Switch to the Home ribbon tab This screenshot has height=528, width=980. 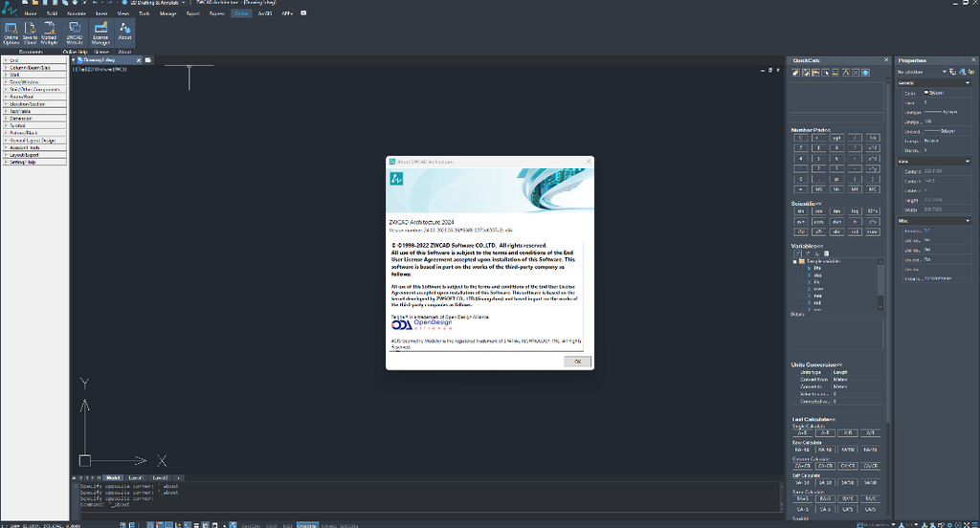(x=30, y=13)
